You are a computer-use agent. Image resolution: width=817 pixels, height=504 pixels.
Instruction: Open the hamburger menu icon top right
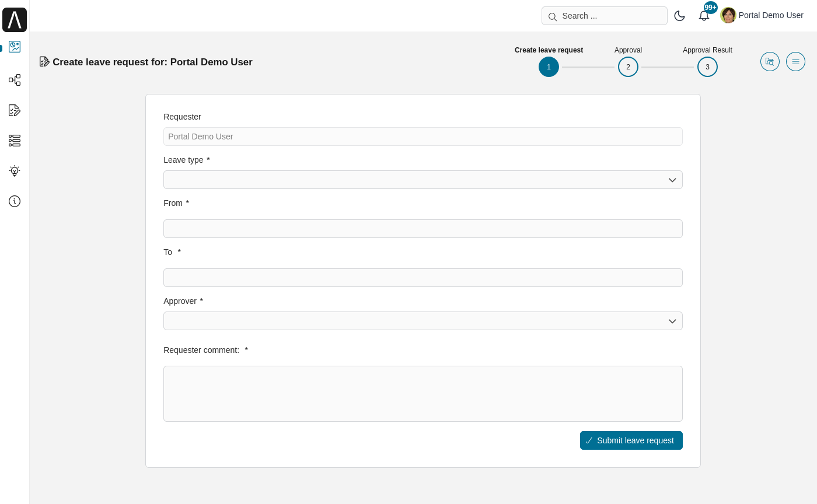795,61
